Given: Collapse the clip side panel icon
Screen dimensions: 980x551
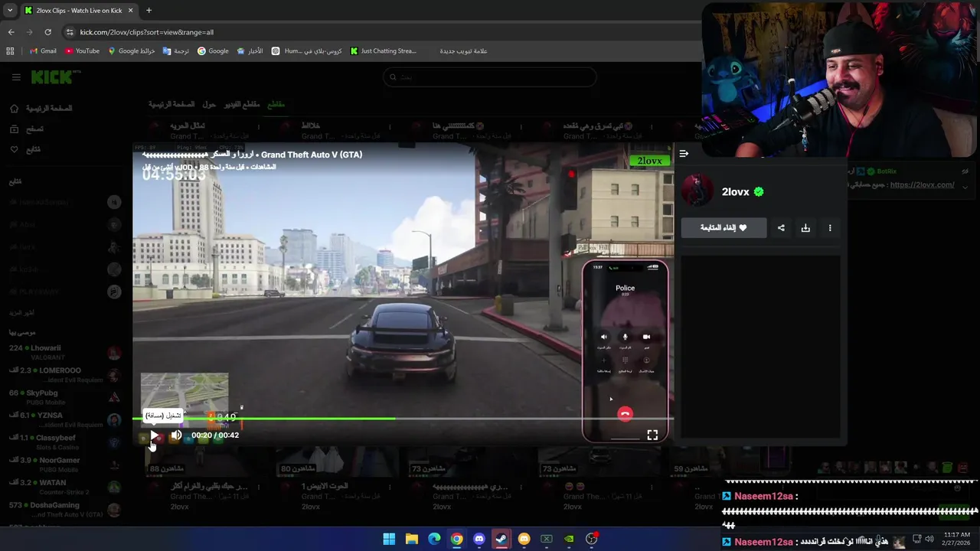Looking at the screenshot, I should coord(684,154).
